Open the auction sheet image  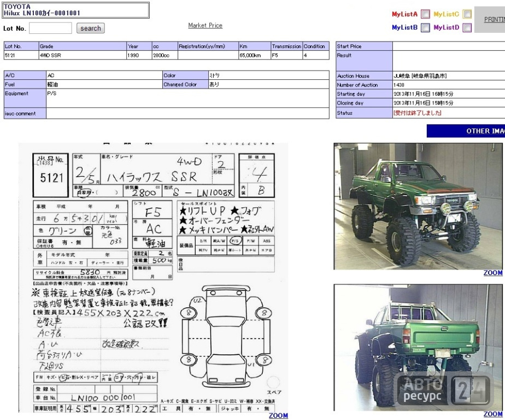[153, 277]
